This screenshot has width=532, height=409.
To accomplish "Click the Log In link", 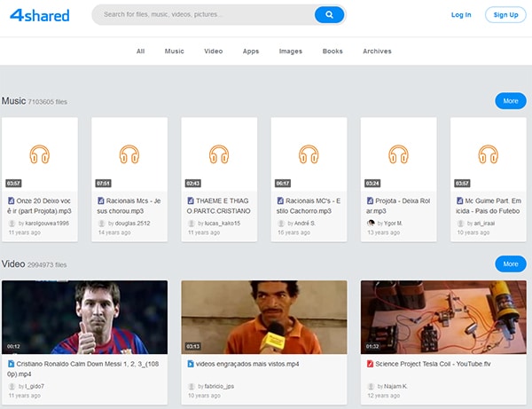I will tap(461, 15).
